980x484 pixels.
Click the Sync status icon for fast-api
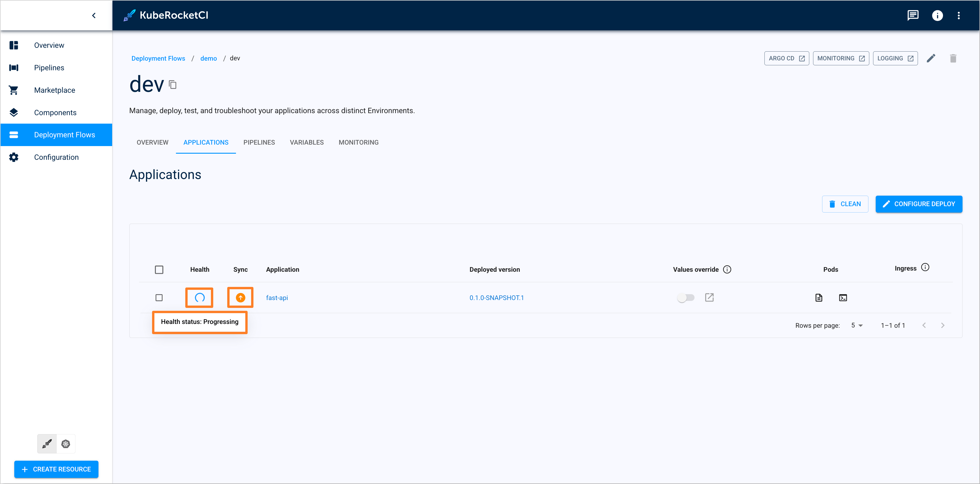(x=241, y=297)
